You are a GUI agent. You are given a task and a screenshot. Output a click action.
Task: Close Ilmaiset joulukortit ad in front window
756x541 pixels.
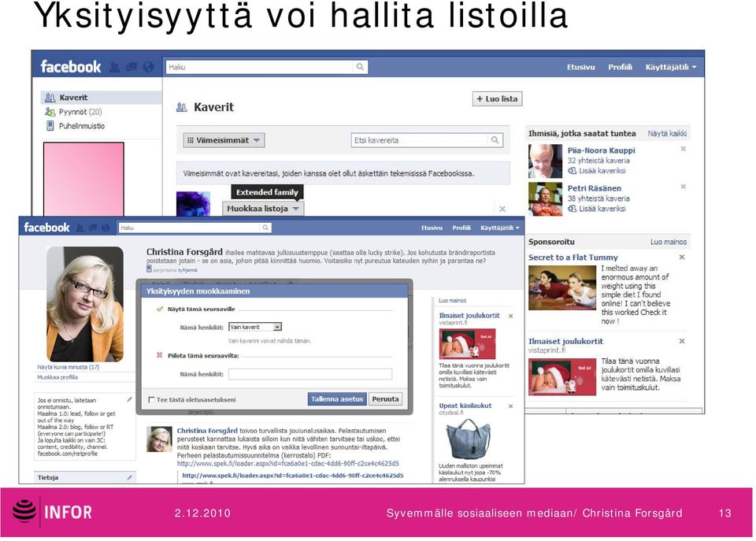[x=510, y=316]
